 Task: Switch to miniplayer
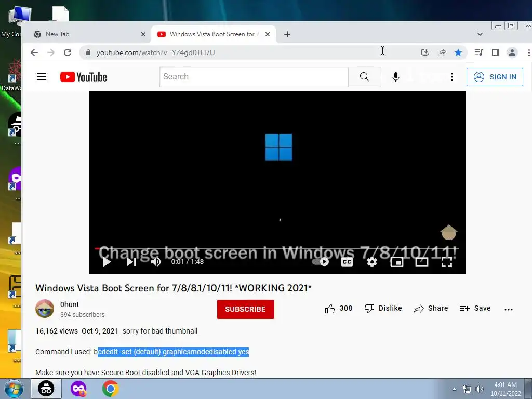point(396,262)
